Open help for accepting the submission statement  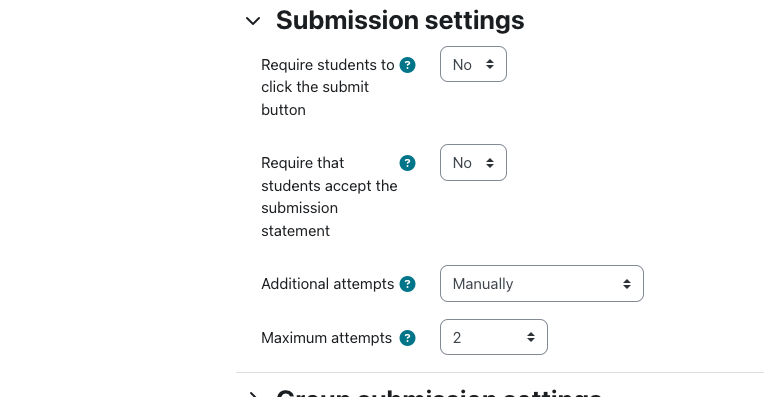click(407, 163)
